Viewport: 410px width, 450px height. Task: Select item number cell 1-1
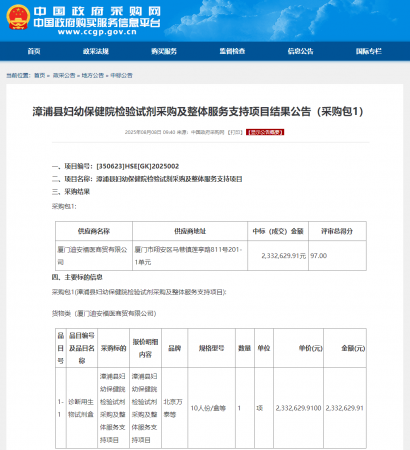60,408
